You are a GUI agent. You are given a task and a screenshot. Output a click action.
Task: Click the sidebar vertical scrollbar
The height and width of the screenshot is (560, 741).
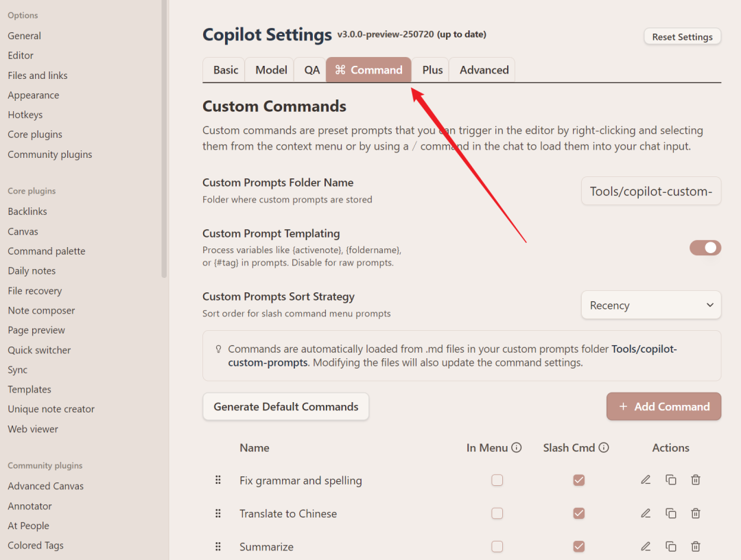pyautogui.click(x=164, y=139)
